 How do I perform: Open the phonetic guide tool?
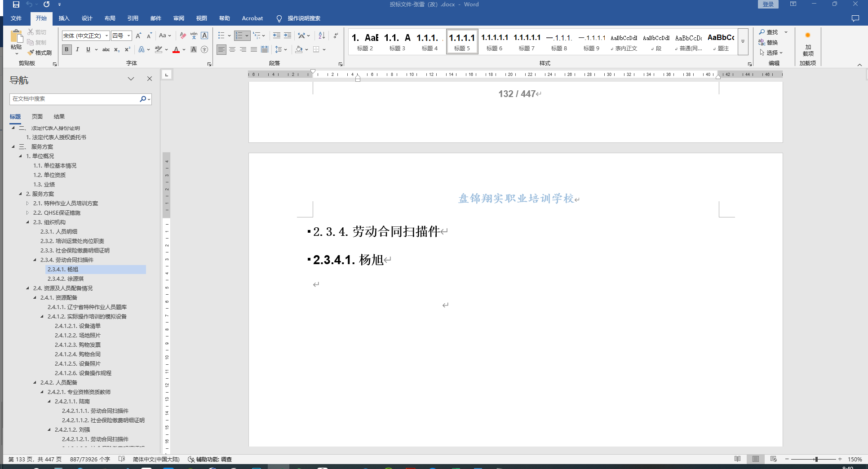194,35
